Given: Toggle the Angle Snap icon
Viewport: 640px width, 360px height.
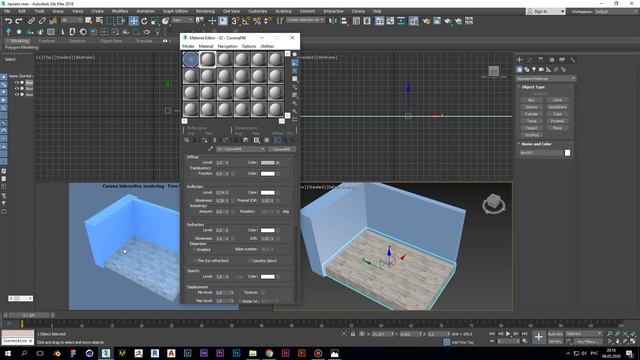Looking at the screenshot, I should tap(246, 21).
